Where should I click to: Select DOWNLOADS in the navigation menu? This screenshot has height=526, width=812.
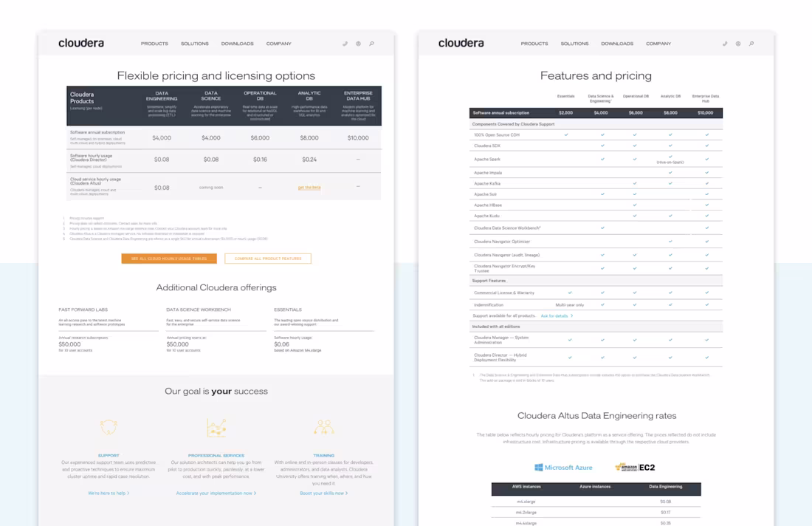tap(237, 44)
